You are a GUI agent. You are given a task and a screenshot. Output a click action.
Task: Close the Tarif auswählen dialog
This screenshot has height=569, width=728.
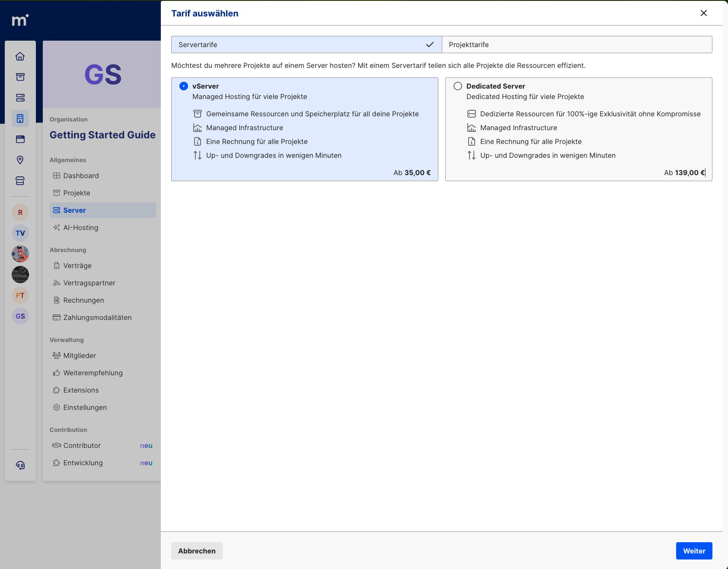click(x=704, y=13)
